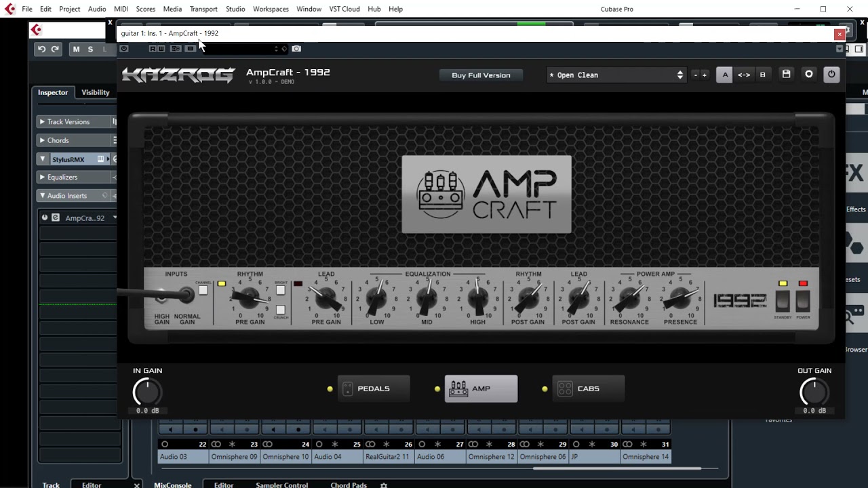Switch to preset slot A
Image resolution: width=868 pixels, height=488 pixels.
[x=725, y=75]
